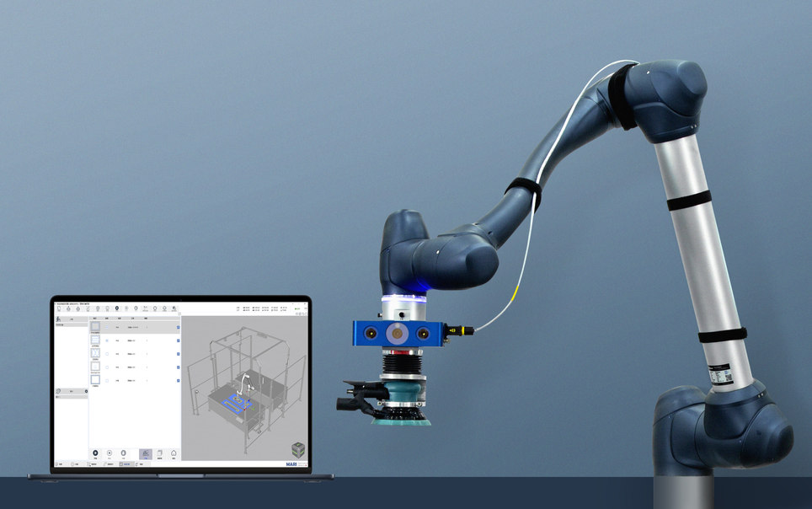This screenshot has width=812, height=509.
Task: Toggle the checked box in horizontal-lines pattern row
Action: [107, 340]
